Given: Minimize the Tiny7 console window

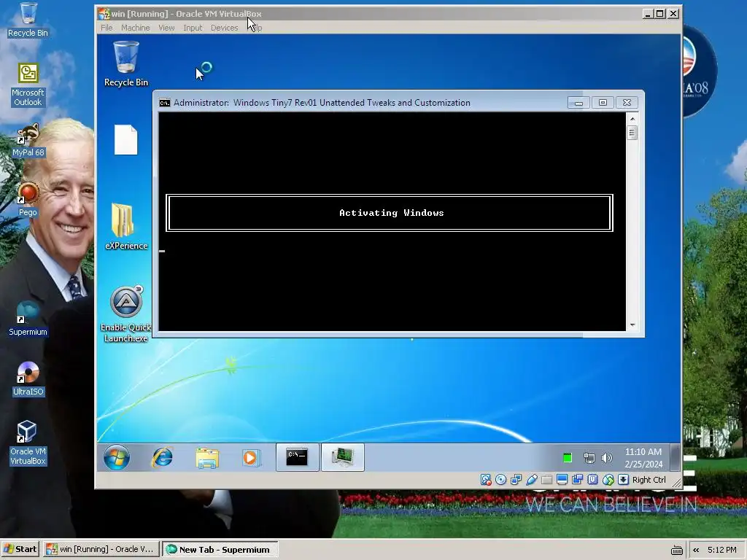Looking at the screenshot, I should (578, 103).
